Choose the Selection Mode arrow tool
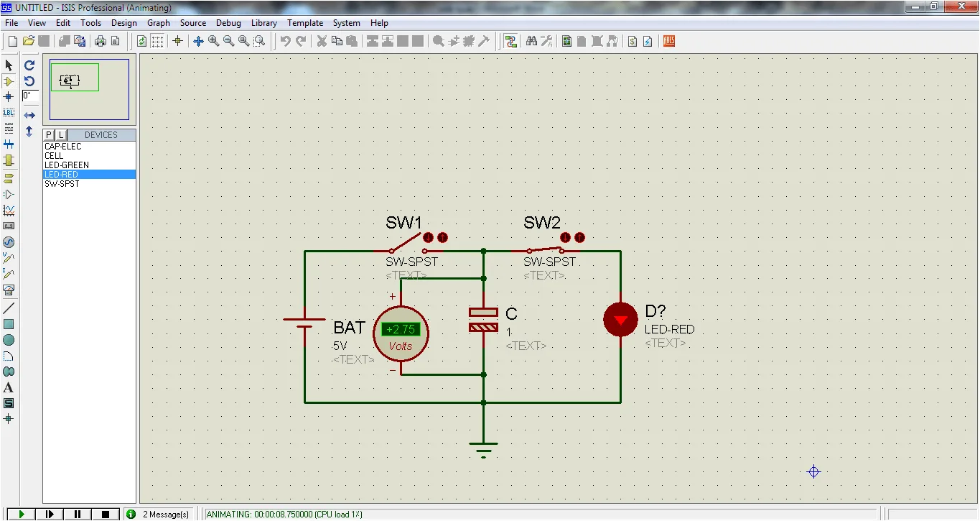 click(9, 65)
